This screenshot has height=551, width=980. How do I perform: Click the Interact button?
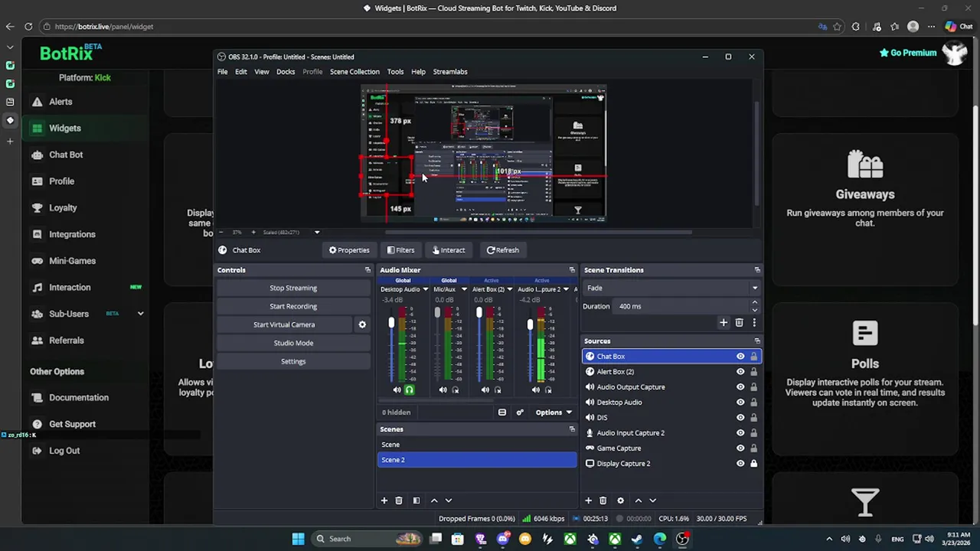click(448, 250)
